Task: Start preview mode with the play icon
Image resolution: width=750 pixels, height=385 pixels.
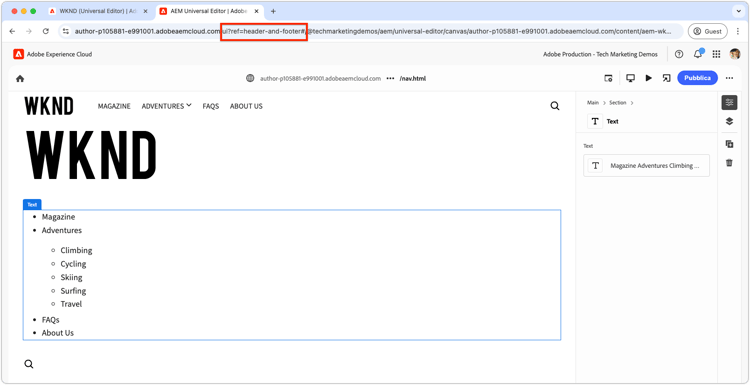Action: (x=649, y=78)
